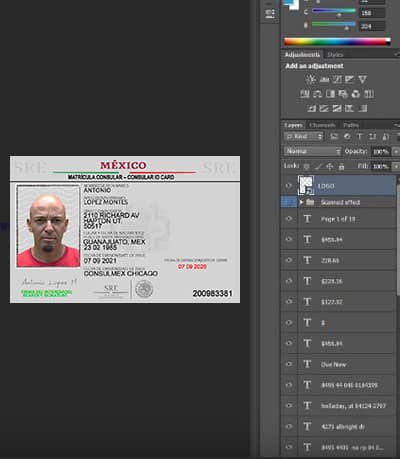Add a Vibrance adjustment (triangle icon)
The height and width of the screenshot is (459, 400).
[363, 79]
